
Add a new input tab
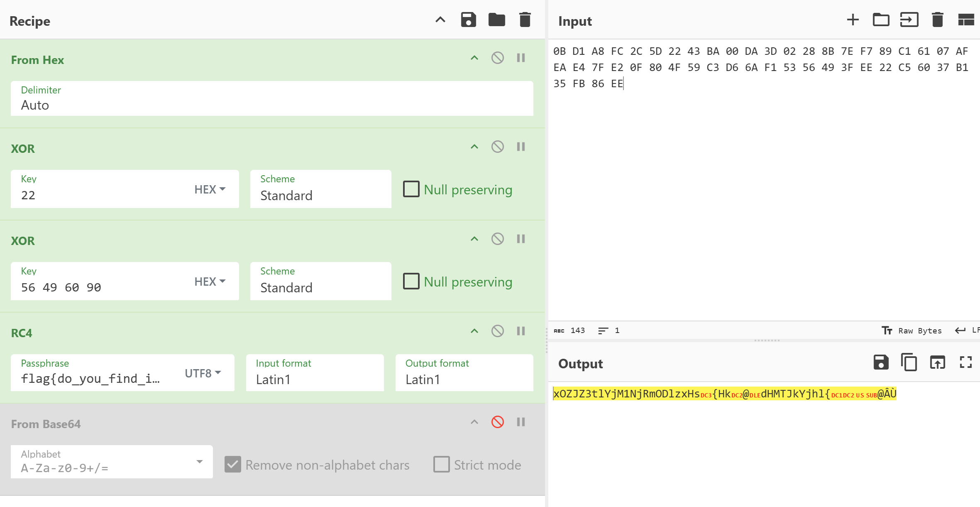click(853, 20)
